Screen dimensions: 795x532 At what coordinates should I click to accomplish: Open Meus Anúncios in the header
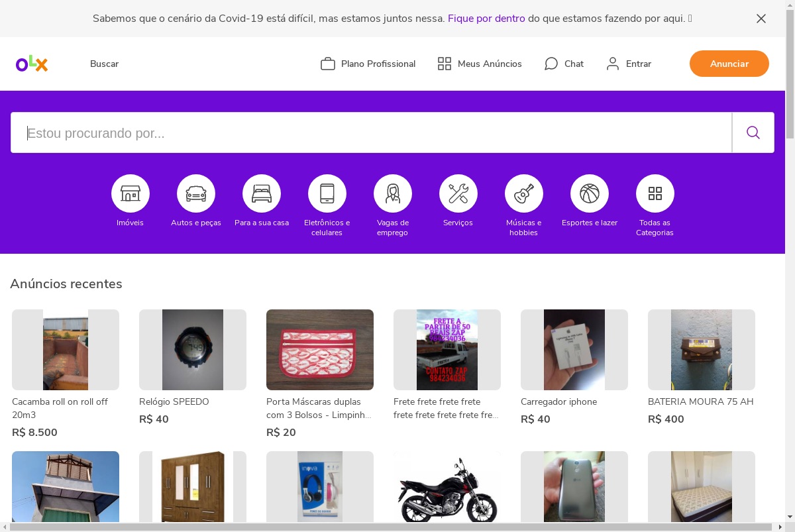click(x=480, y=64)
